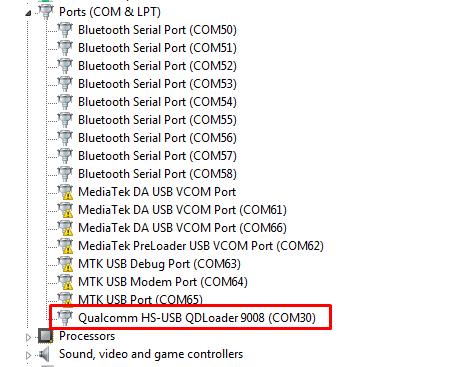
Task: Select Bluetooth Serial Port (COM58)
Action: [x=157, y=174]
